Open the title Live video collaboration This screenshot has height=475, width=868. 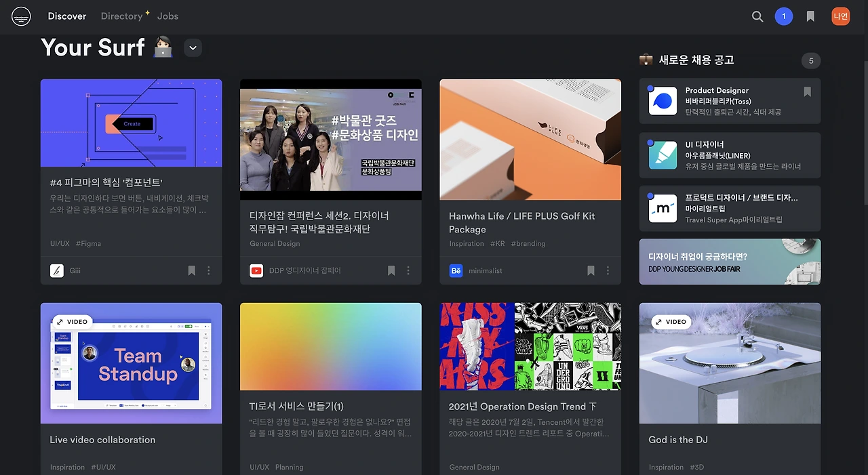tap(102, 440)
